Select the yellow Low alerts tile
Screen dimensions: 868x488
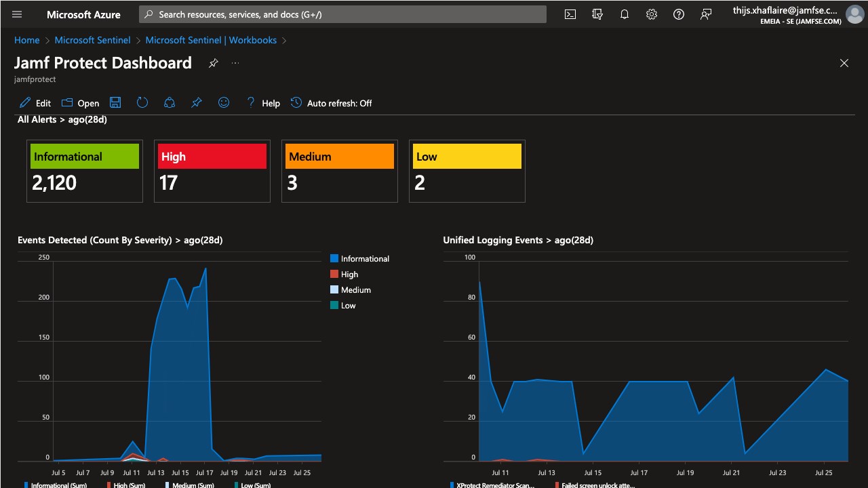[467, 171]
